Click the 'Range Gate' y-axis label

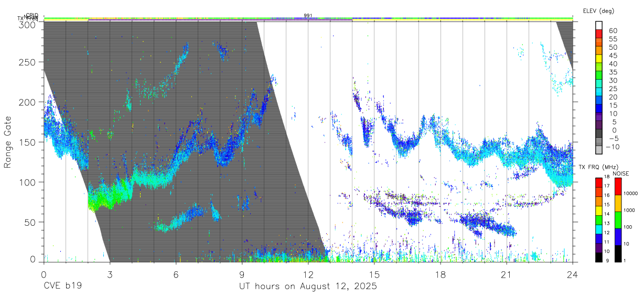[x=8, y=142]
